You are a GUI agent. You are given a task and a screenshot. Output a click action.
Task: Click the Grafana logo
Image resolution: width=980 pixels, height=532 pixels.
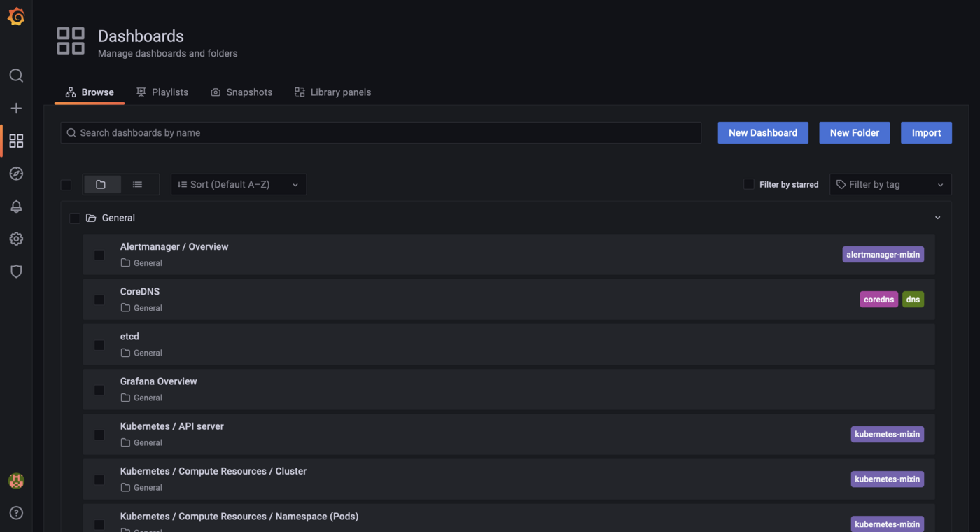[x=16, y=16]
